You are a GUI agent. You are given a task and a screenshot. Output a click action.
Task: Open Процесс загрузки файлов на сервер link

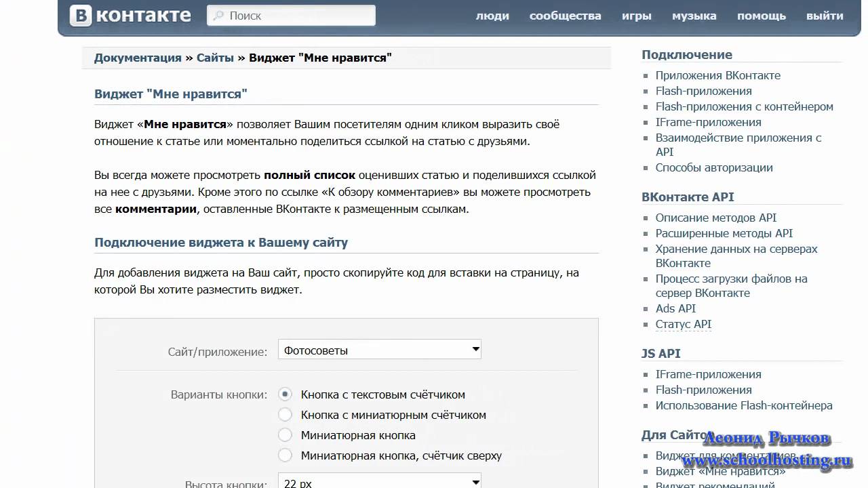click(732, 285)
